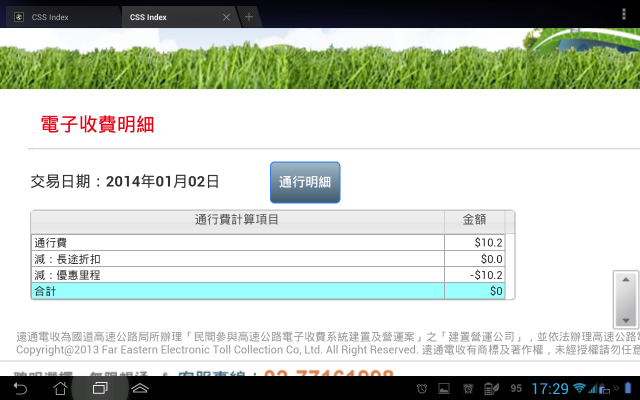Click the $10.2 toll amount cell
640x400 pixels.
pyautogui.click(x=475, y=243)
